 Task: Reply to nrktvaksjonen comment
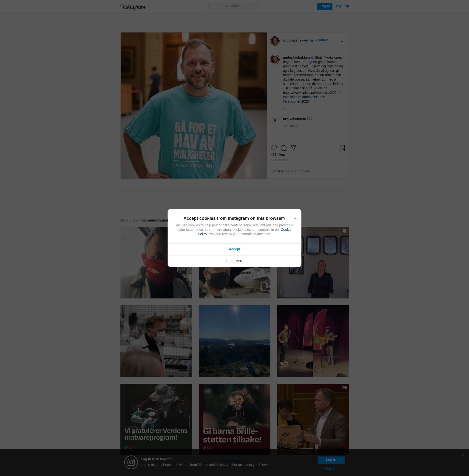[294, 126]
